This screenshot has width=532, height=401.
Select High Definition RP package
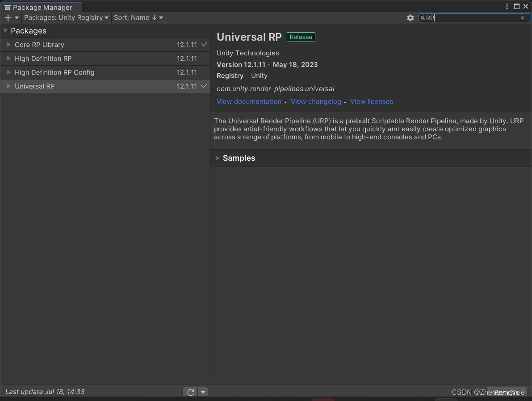(105, 58)
